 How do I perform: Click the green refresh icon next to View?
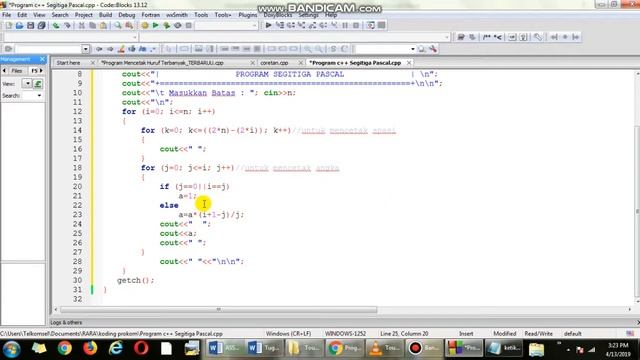(x=38, y=84)
